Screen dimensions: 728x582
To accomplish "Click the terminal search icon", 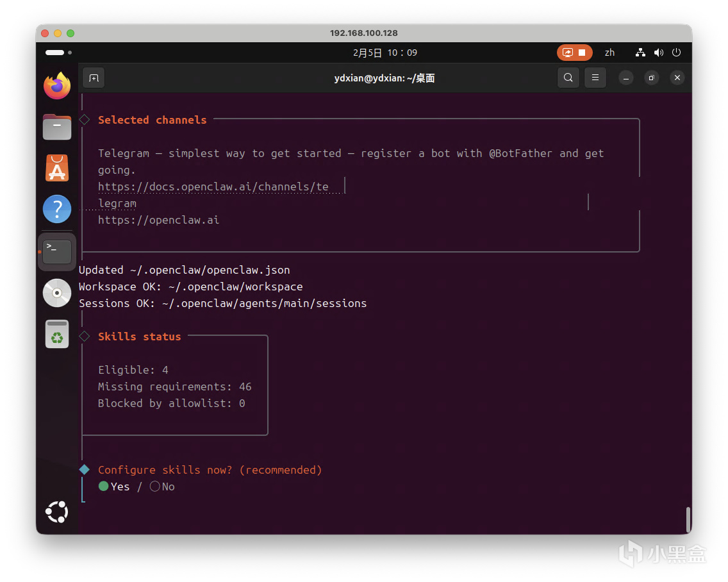I will [x=568, y=78].
